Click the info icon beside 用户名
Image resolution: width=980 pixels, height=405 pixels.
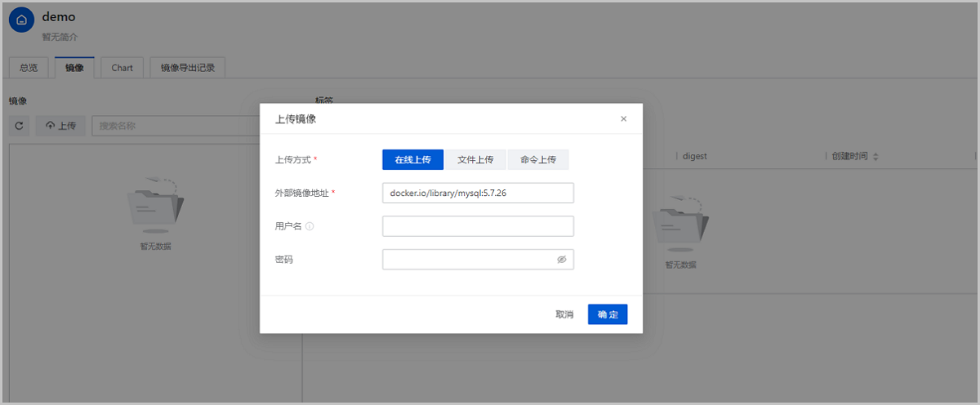tap(310, 226)
